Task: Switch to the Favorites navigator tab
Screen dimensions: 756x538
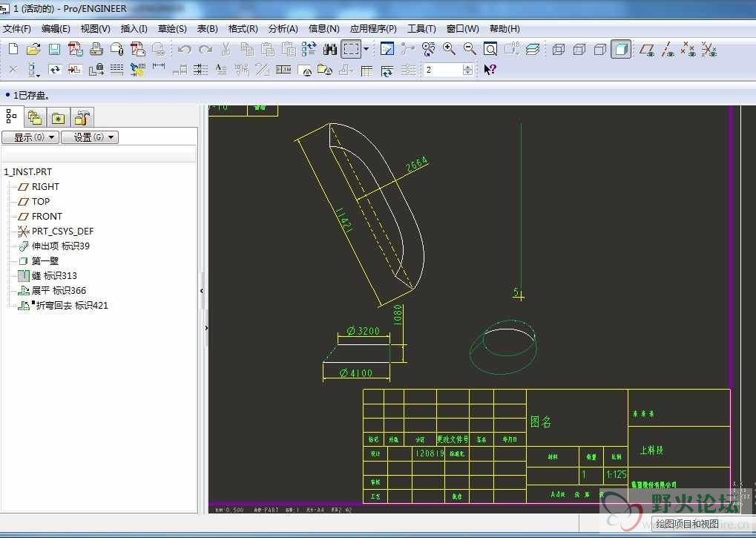Action: coord(59,118)
